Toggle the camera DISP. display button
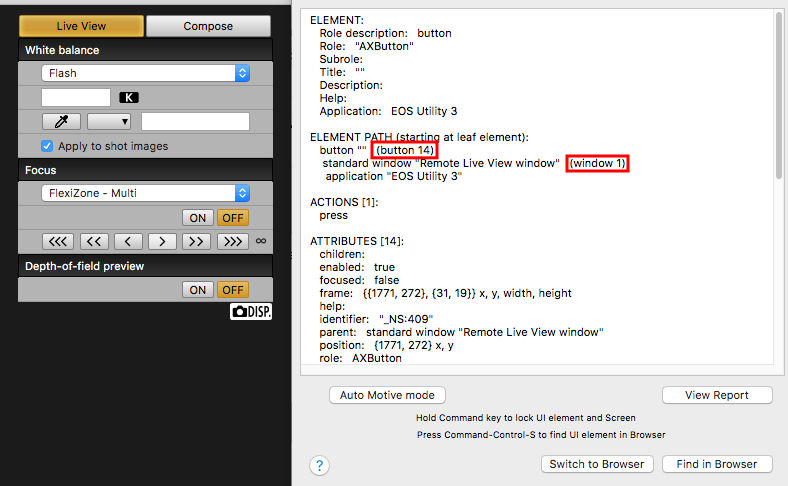 (x=251, y=312)
